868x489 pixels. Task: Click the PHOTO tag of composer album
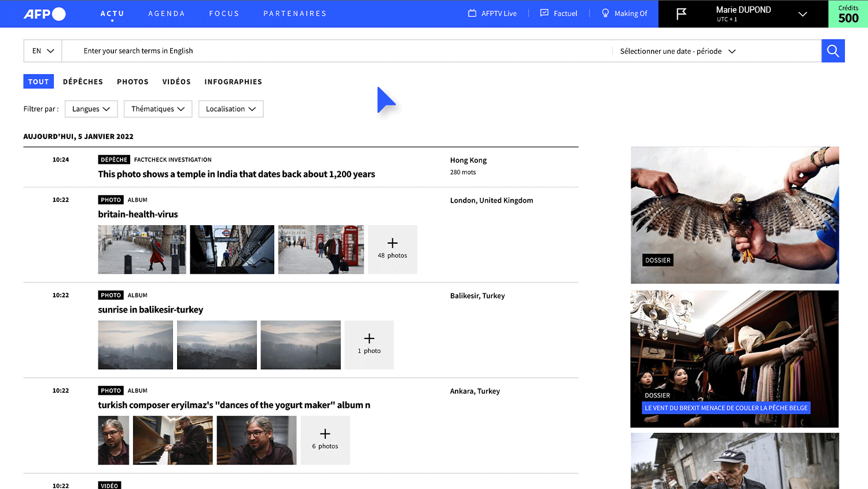point(111,391)
